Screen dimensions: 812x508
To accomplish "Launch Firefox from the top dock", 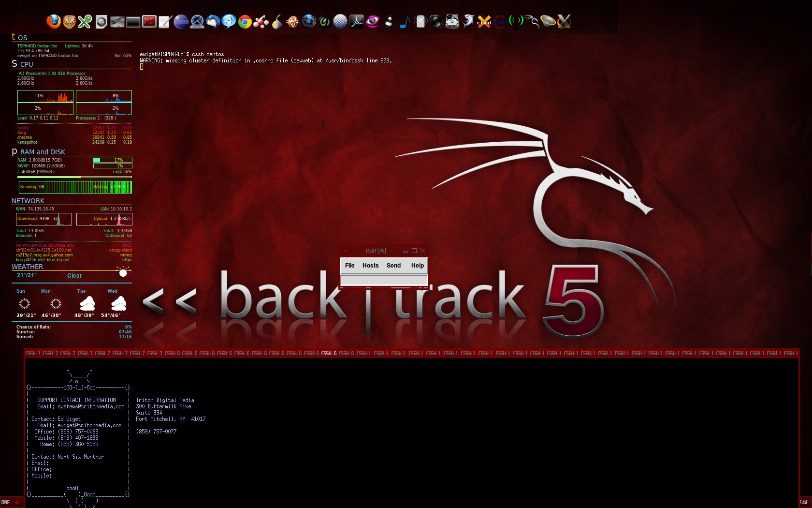I will [54, 21].
